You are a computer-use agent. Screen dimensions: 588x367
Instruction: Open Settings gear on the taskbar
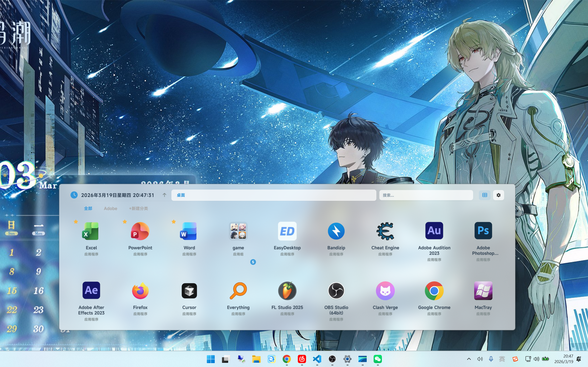click(347, 359)
